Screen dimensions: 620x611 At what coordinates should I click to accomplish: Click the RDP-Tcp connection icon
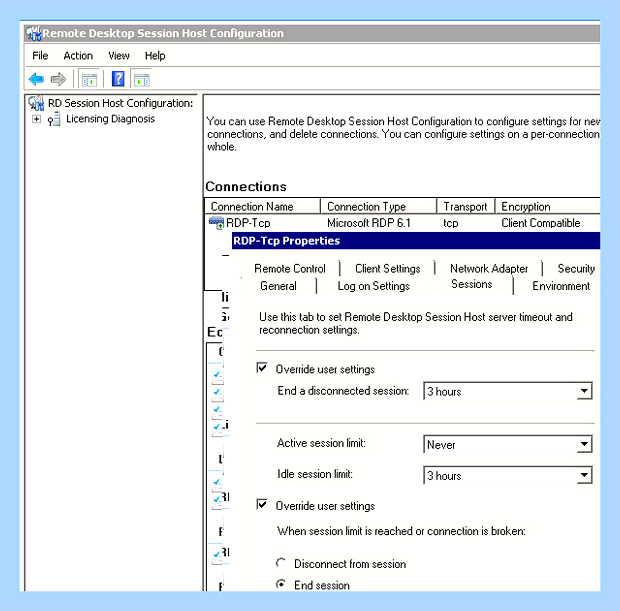216,223
